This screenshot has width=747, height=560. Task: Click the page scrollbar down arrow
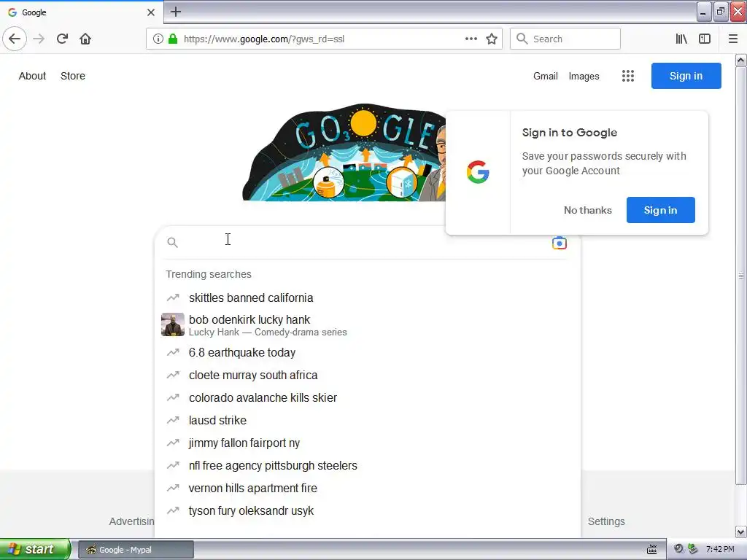741,532
